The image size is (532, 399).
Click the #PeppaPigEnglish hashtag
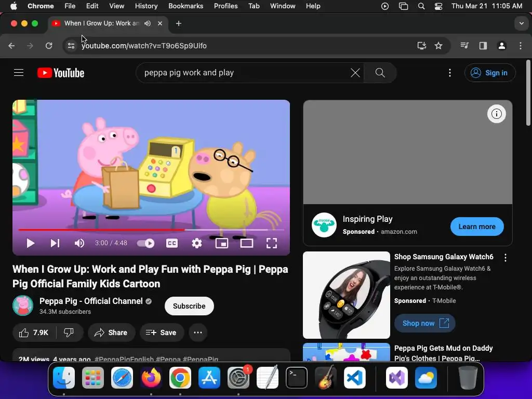click(124, 358)
